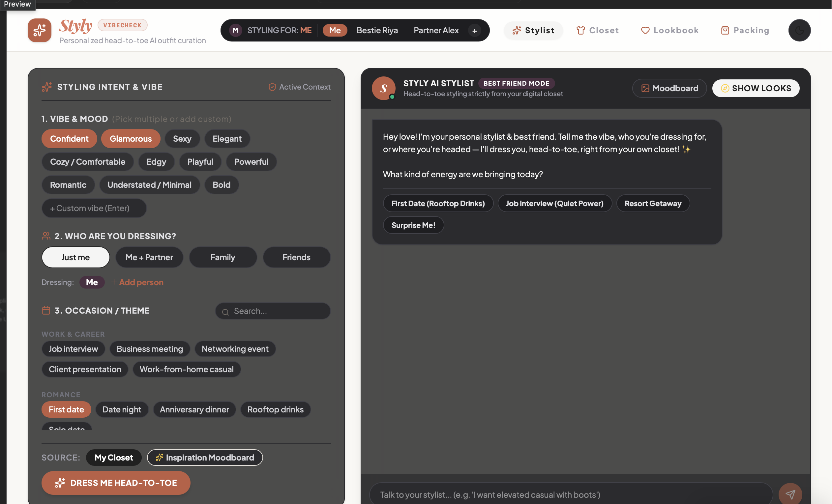This screenshot has width=832, height=504.
Task: Click Dress Me Head-to-Toe button
Action: (x=116, y=483)
